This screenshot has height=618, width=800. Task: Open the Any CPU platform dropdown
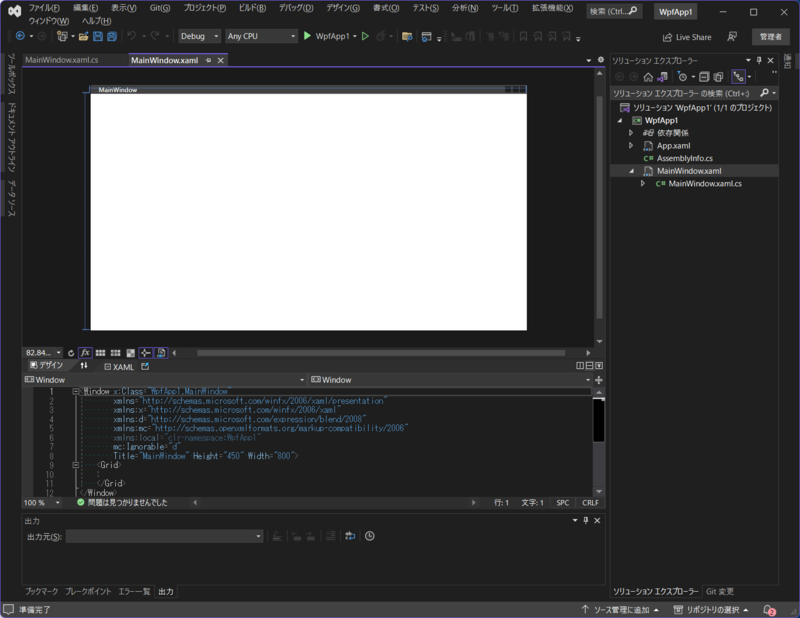click(261, 36)
